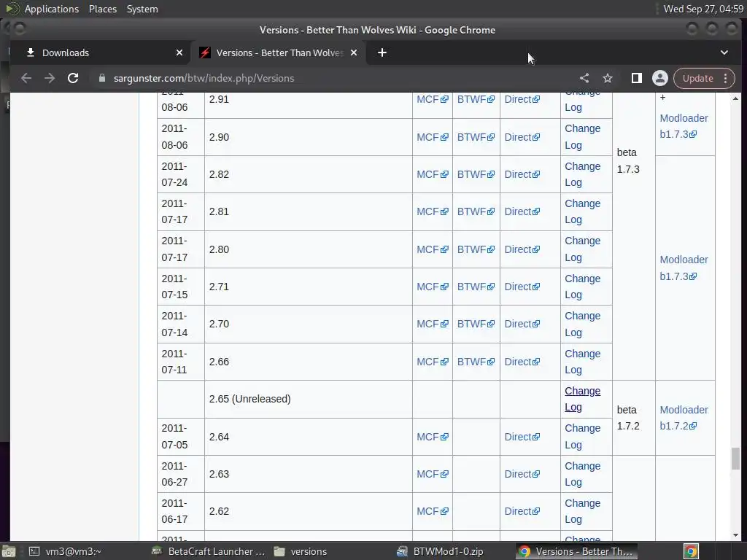Click the Chrome icon in the panel tray
The width and height of the screenshot is (747, 560).
[x=691, y=551]
